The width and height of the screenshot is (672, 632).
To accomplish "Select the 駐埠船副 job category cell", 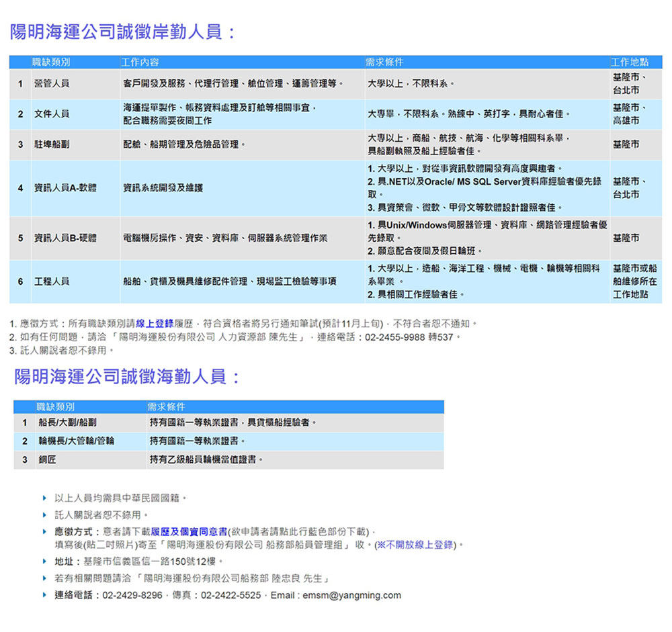I will tap(75, 144).
